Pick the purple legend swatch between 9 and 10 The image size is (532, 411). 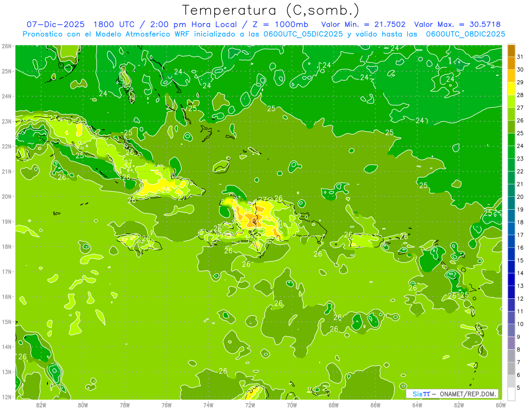(511, 330)
